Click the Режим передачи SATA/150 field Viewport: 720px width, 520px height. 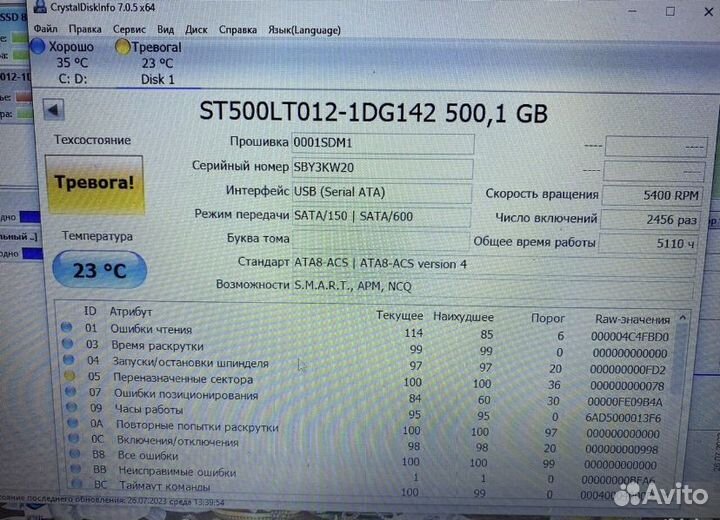tap(381, 216)
